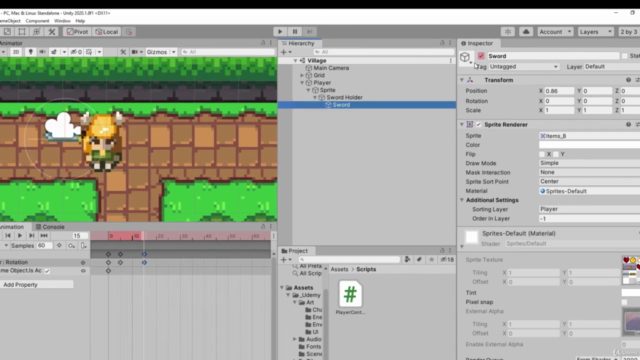
Task: Open the Account dropdown
Action: [x=555, y=31]
